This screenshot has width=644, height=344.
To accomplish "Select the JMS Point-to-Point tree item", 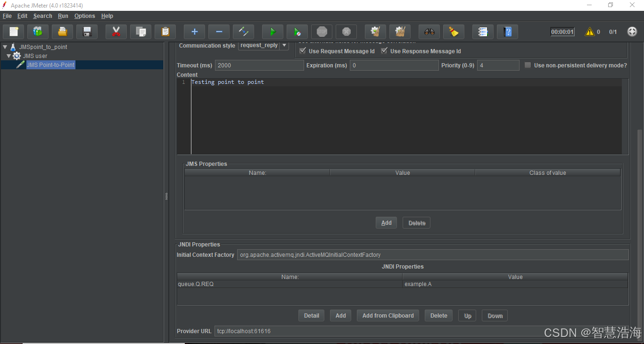I will click(x=50, y=65).
